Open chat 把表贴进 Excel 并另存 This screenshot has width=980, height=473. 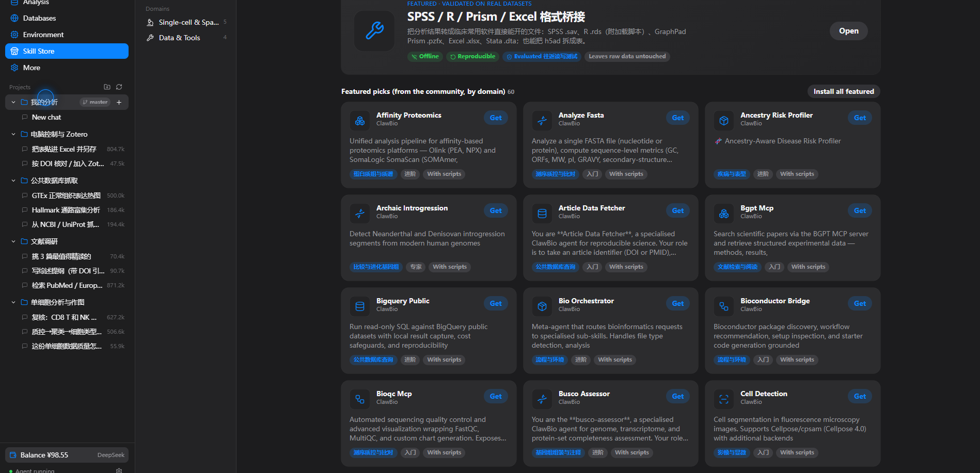[x=73, y=149]
